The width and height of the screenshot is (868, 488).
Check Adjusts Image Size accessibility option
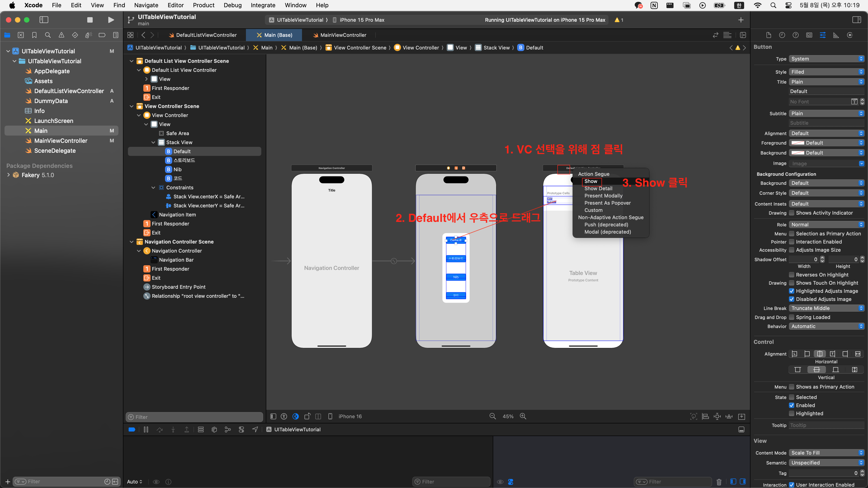[x=792, y=250]
